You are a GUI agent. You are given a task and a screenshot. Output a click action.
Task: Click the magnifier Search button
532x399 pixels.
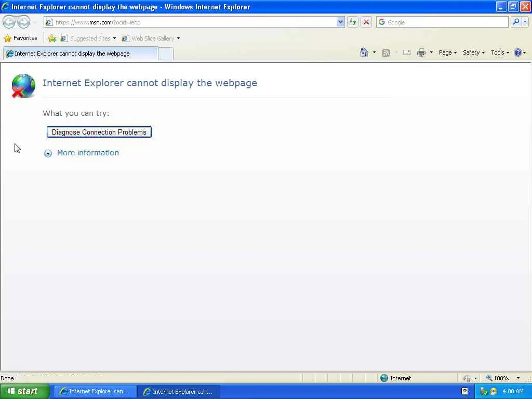(516, 22)
